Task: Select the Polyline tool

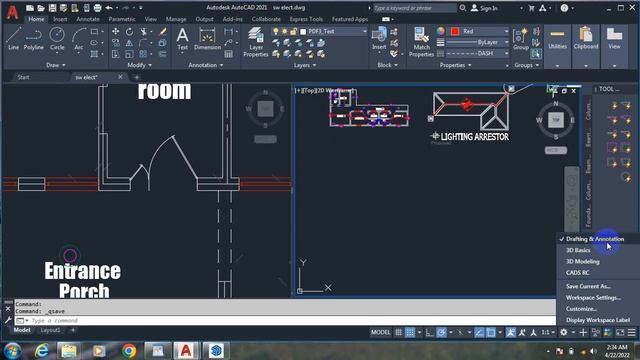Action: 33,39
